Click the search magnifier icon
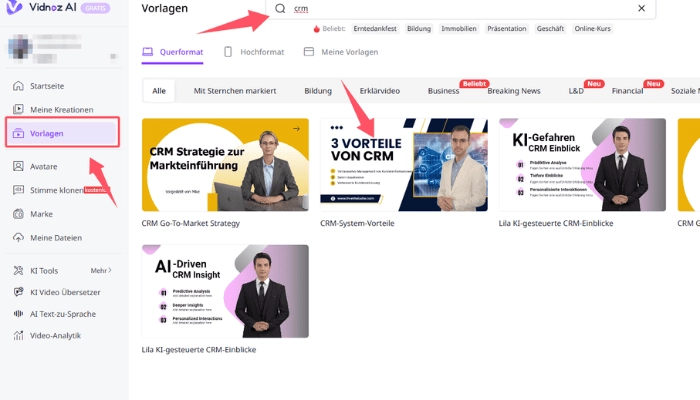The height and width of the screenshot is (400, 700). pos(280,8)
